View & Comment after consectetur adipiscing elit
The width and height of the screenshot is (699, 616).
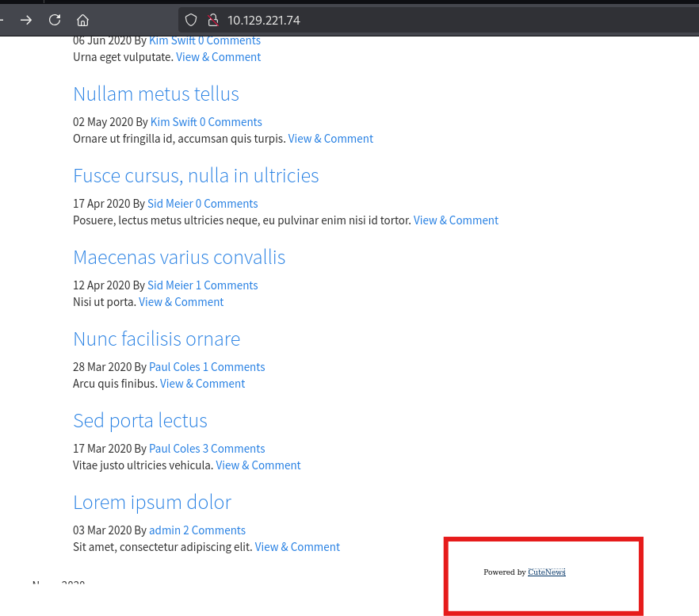297,547
